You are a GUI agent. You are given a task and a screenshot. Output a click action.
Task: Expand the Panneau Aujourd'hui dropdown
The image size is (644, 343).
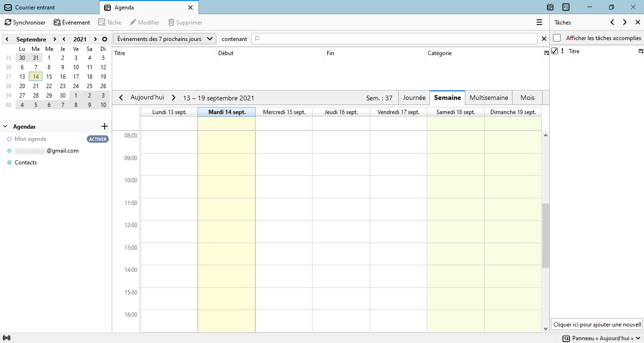click(x=638, y=338)
